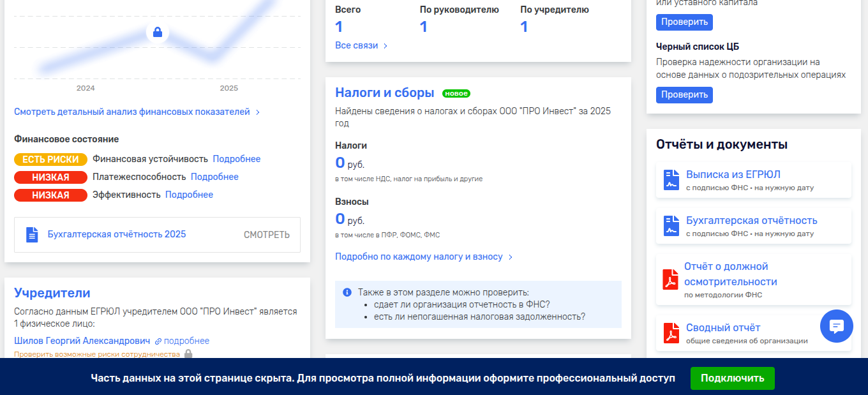868x395 pixels.
Task: Click the 0 руб. value under Налоги
Action: (350, 163)
